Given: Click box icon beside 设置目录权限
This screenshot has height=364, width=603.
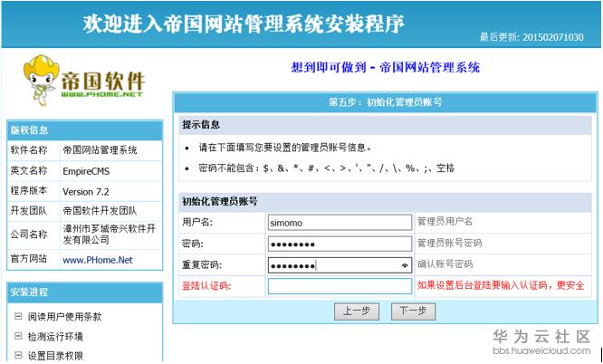Looking at the screenshot, I should coord(18,355).
